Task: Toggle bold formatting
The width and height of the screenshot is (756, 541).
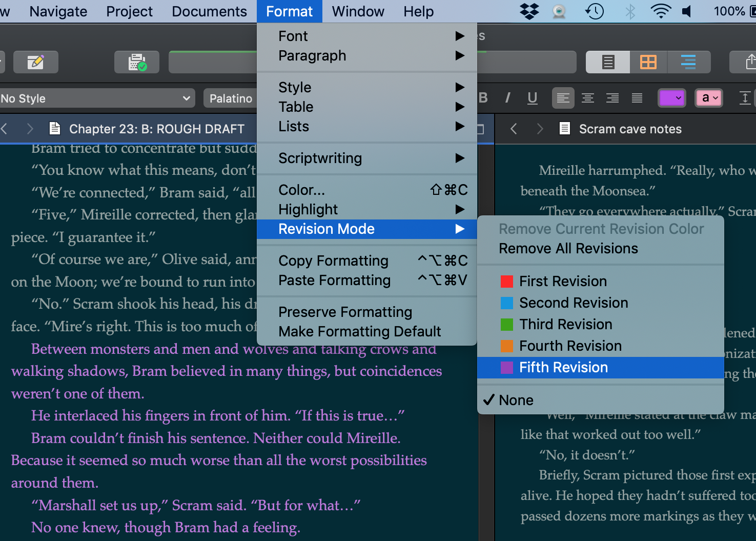Action: tap(482, 98)
